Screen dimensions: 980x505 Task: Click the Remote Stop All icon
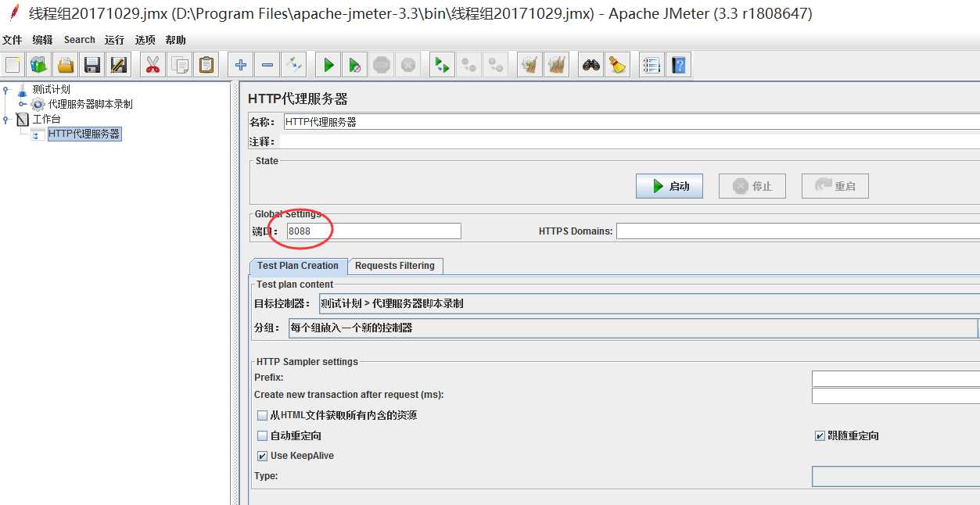pos(469,65)
